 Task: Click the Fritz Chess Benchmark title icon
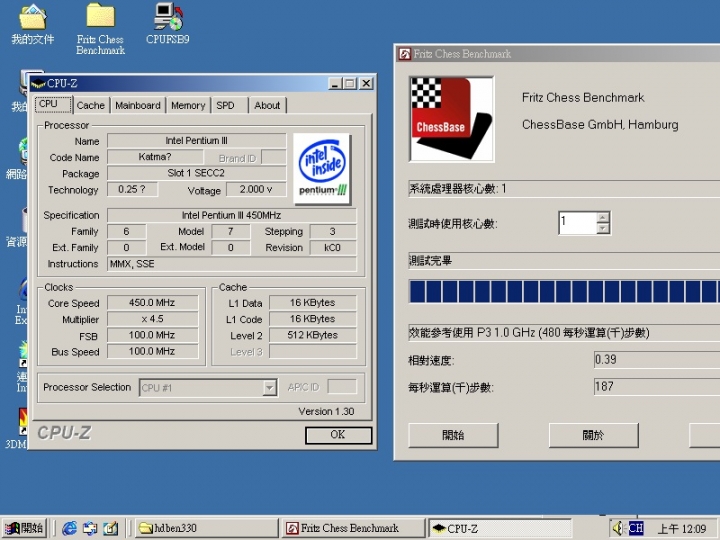[405, 54]
